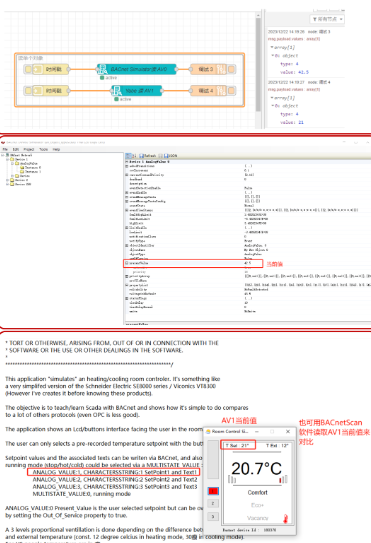Click the Refresh icon in the properties toolbar
This screenshot has width=371, height=543.
click(x=141, y=156)
